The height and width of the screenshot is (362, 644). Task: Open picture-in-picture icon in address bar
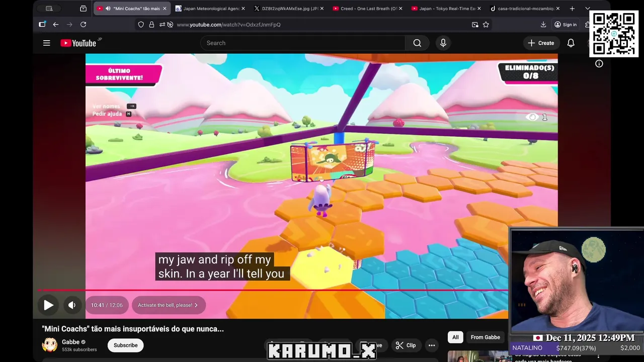(x=475, y=25)
